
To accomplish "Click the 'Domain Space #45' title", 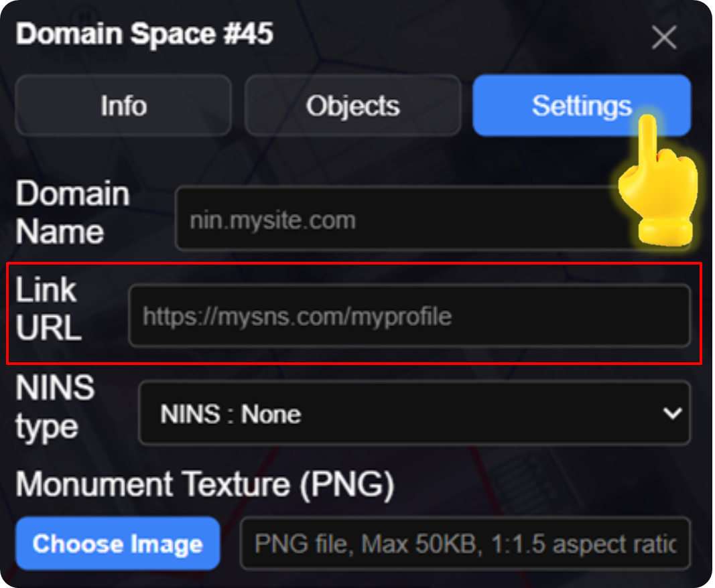I will (x=144, y=33).
